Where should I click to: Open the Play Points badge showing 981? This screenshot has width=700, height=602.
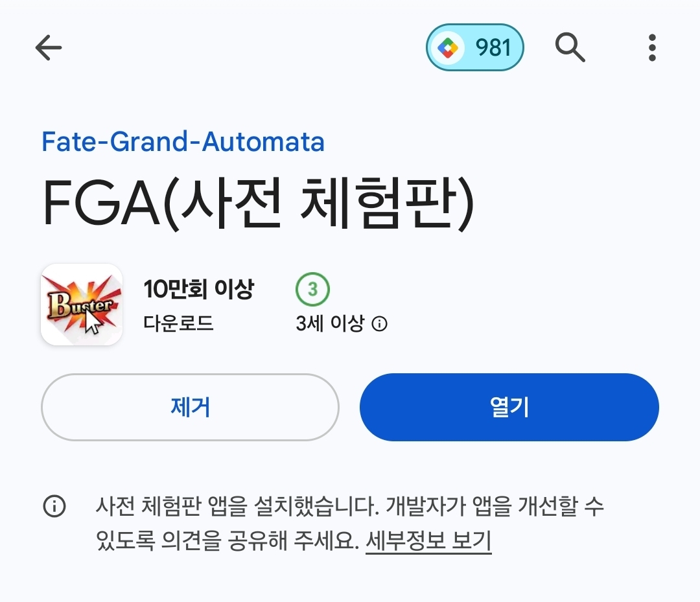click(x=474, y=47)
